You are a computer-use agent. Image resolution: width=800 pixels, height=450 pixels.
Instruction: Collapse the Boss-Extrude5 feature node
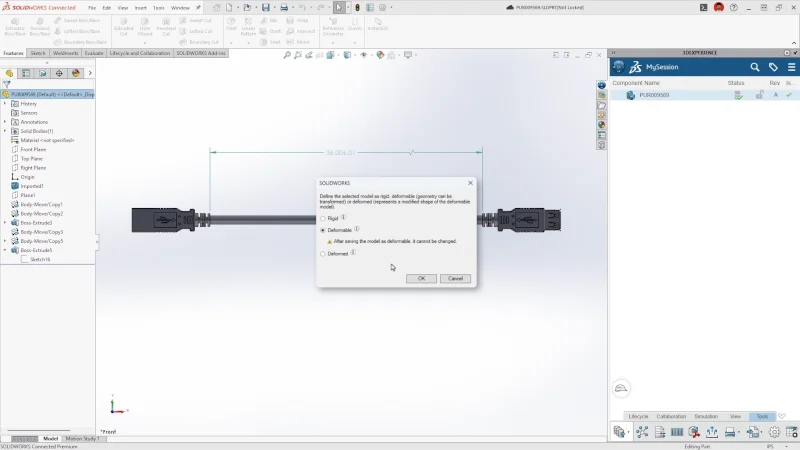(5, 250)
